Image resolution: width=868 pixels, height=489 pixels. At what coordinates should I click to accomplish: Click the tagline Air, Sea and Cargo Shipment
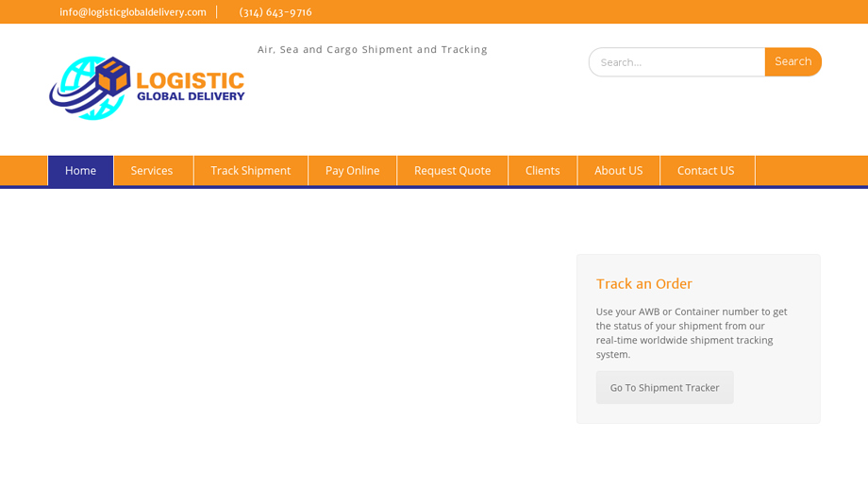[x=372, y=49]
